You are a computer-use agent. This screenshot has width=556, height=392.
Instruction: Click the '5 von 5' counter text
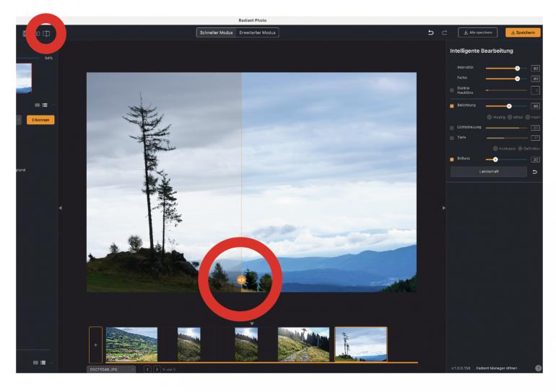[x=169, y=370]
